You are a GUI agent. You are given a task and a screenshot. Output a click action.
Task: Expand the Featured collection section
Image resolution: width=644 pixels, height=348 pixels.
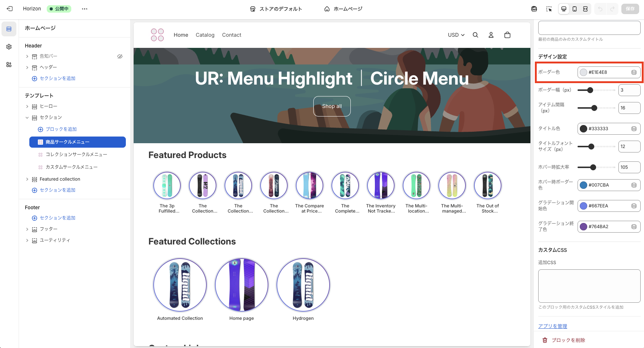[27, 179]
